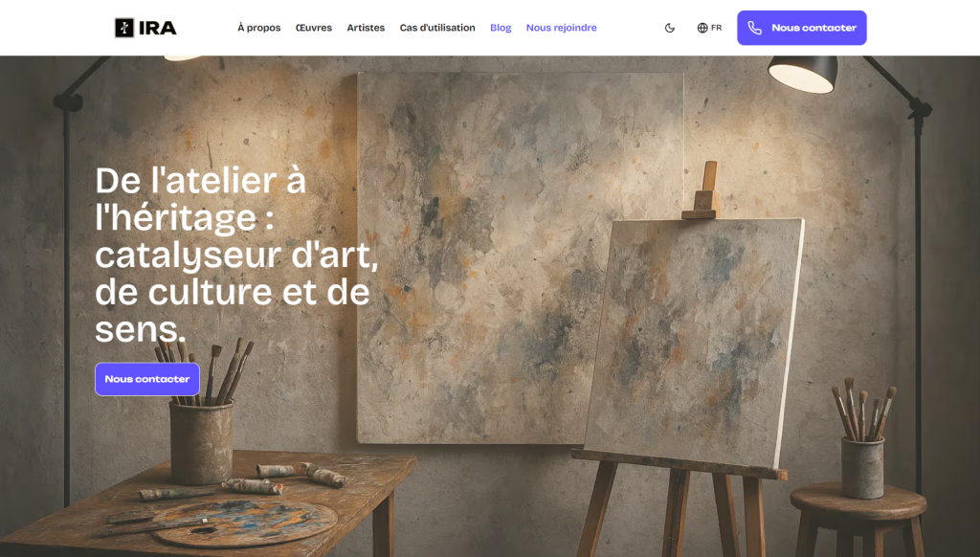Click the IRA square logo icon
Viewport: 980px width, 557px height.
(x=124, y=28)
